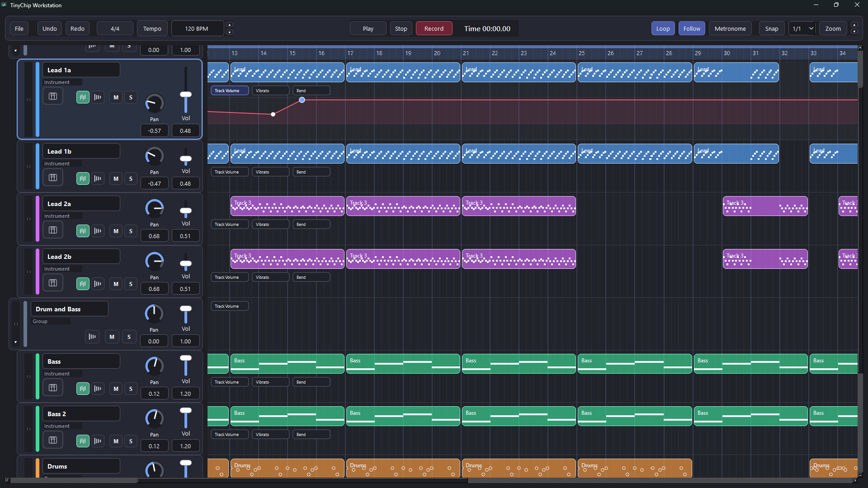Screen dimensions: 868x488
Task: Adjust the Lead 1a pan knob
Action: click(x=154, y=103)
